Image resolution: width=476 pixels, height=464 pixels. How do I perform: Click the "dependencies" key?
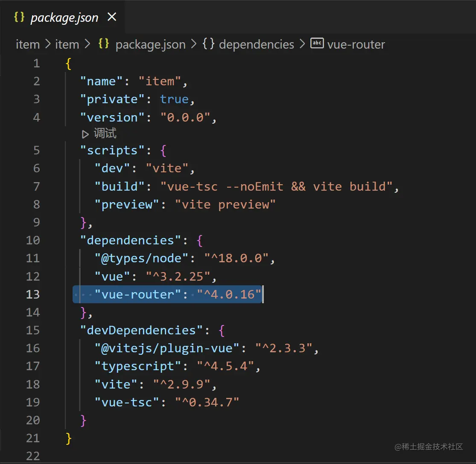131,241
